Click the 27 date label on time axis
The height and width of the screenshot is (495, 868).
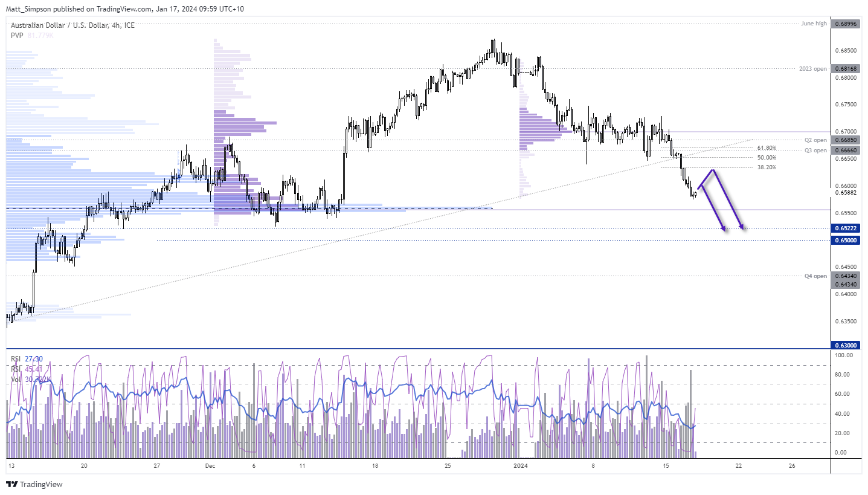point(157,466)
